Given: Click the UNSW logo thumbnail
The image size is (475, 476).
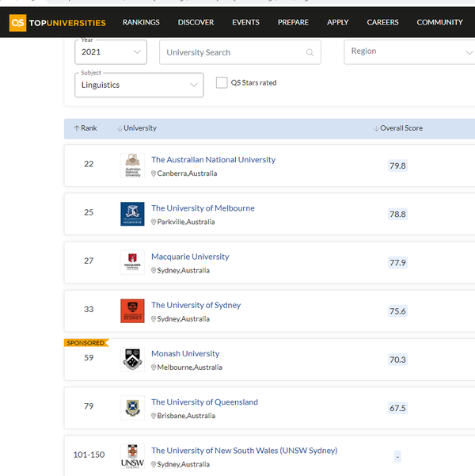Looking at the screenshot, I should pyautogui.click(x=133, y=456).
